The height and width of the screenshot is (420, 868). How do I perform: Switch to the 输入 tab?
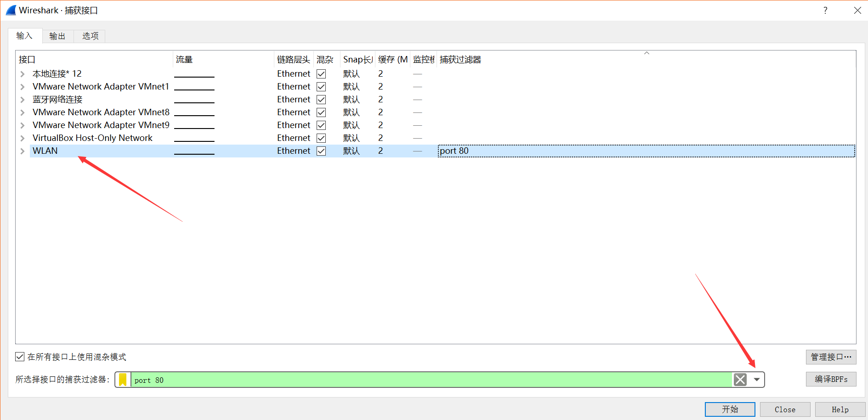25,36
